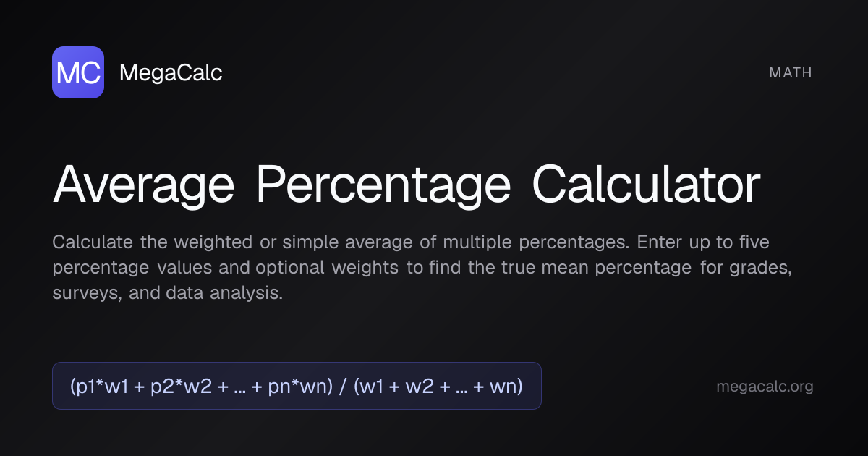868x456 pixels.
Task: Click the weighted average formula box
Action: (x=297, y=386)
